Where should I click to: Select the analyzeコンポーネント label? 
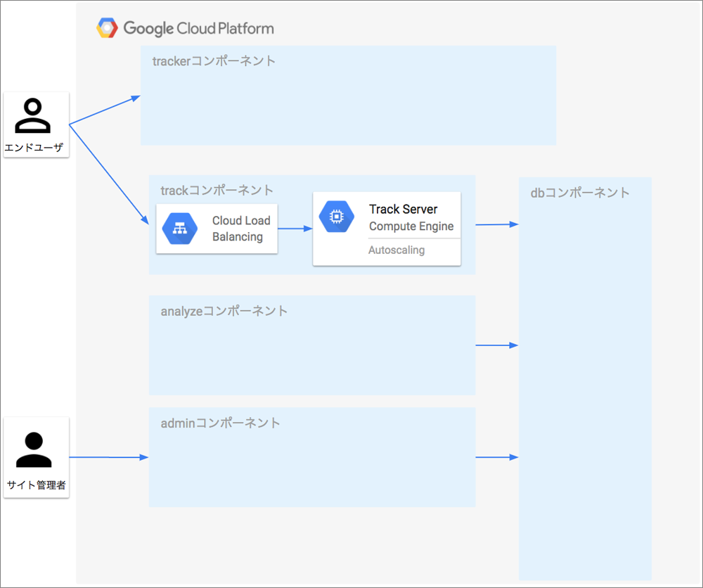tap(224, 311)
